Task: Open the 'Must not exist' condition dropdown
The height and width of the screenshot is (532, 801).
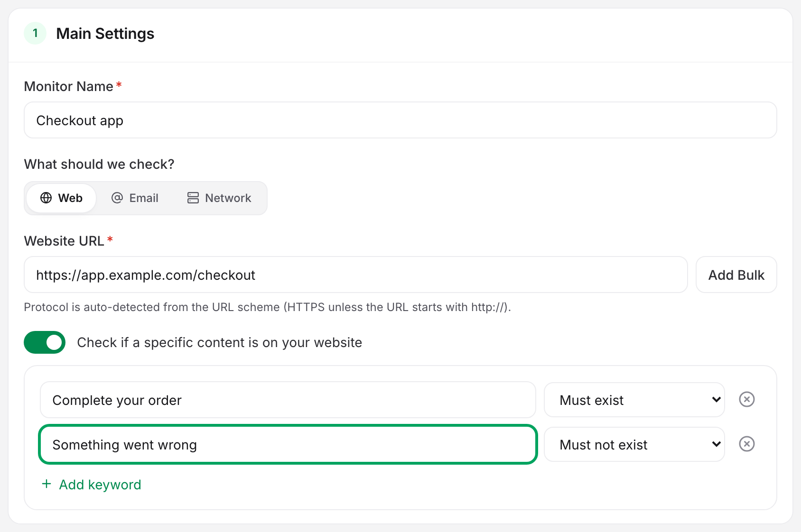Action: coord(634,444)
